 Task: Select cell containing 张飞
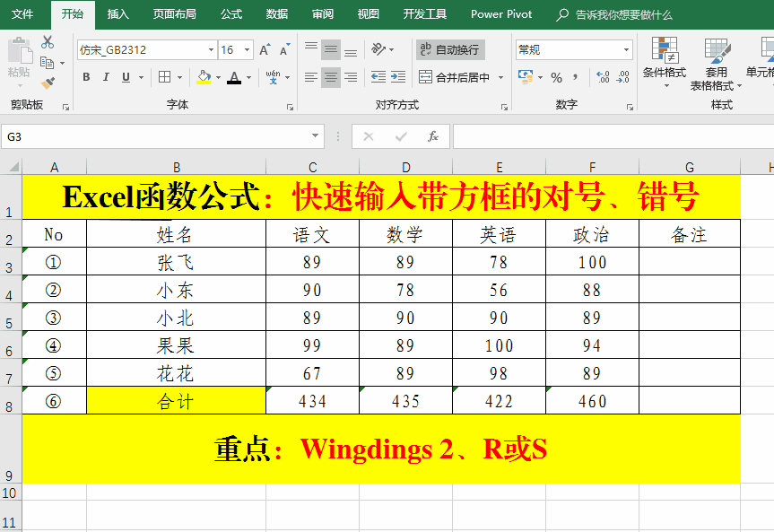tap(176, 261)
